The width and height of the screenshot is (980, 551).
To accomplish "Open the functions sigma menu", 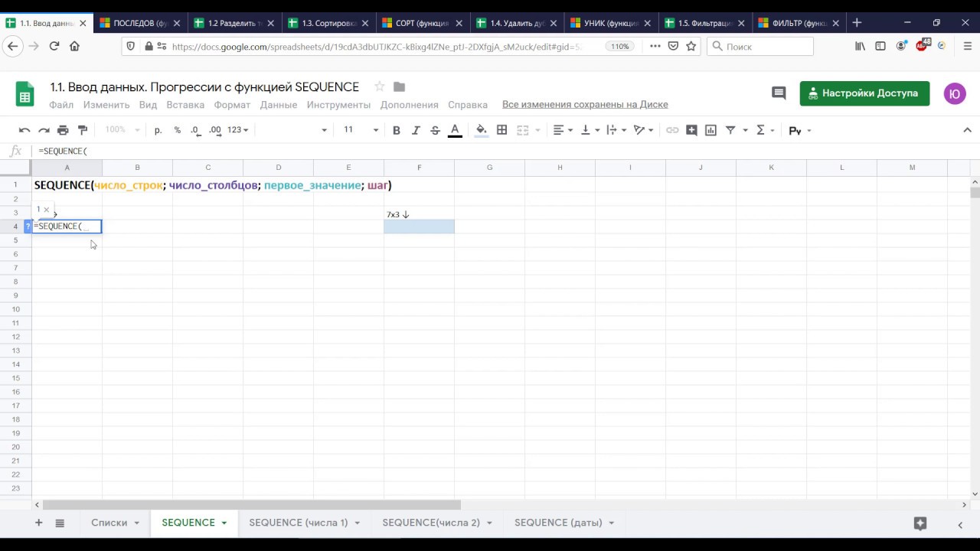I will click(x=764, y=130).
